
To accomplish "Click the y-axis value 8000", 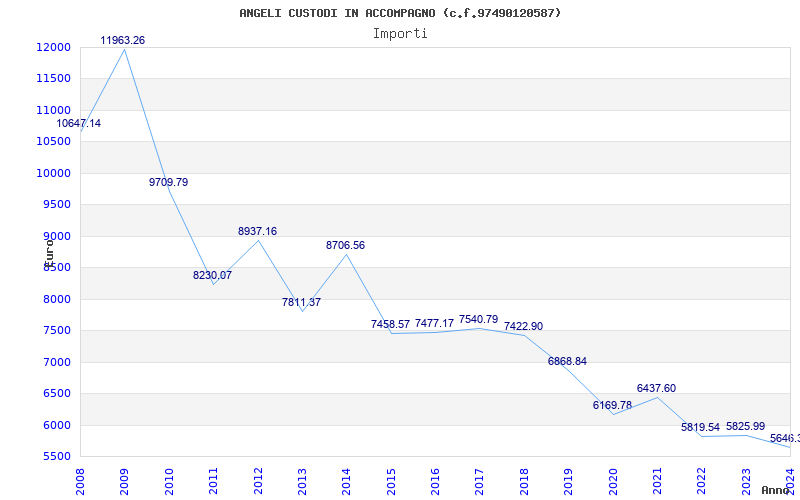I will (x=56, y=299).
